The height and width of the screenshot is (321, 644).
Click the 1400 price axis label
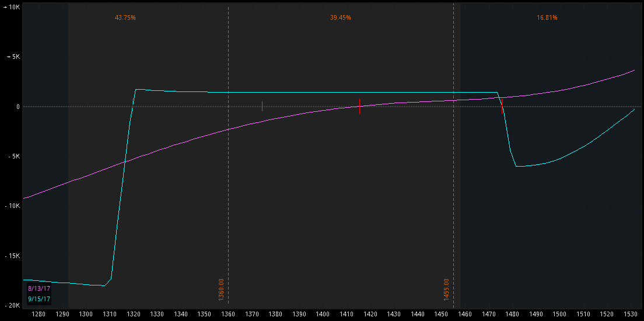coord(323,314)
